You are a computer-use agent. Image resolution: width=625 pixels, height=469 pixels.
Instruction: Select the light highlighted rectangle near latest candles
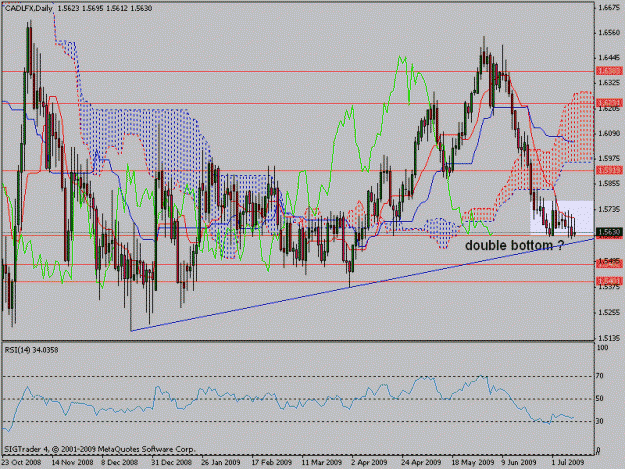(x=562, y=217)
